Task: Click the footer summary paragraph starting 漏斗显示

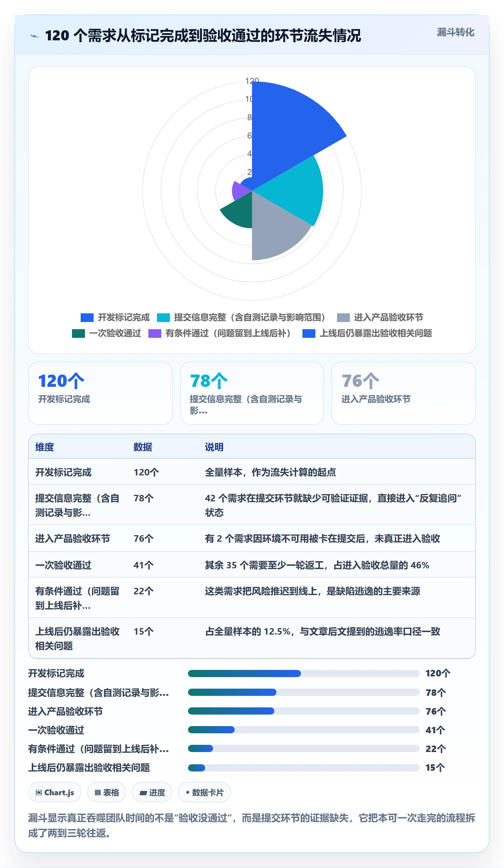Action: point(252,825)
